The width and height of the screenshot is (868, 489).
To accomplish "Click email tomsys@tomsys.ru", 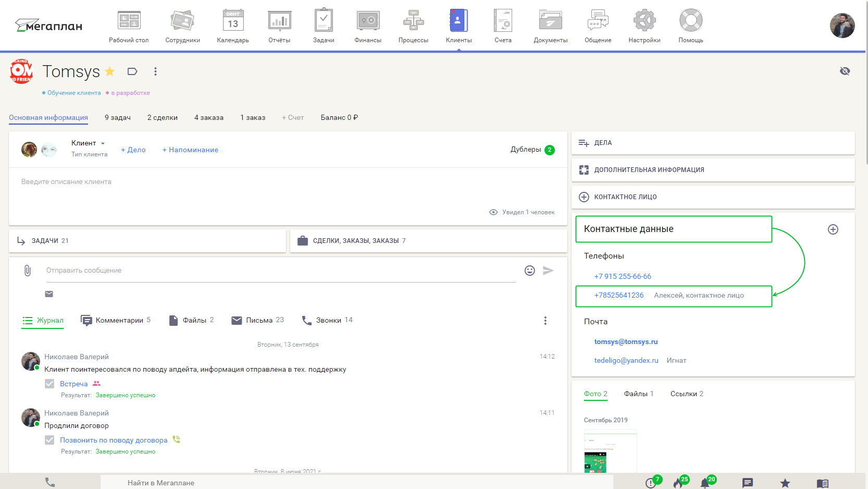I will 626,342.
